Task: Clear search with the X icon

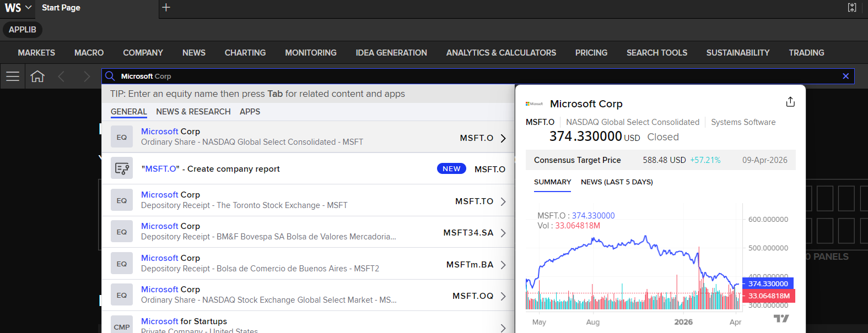Action: 845,77
